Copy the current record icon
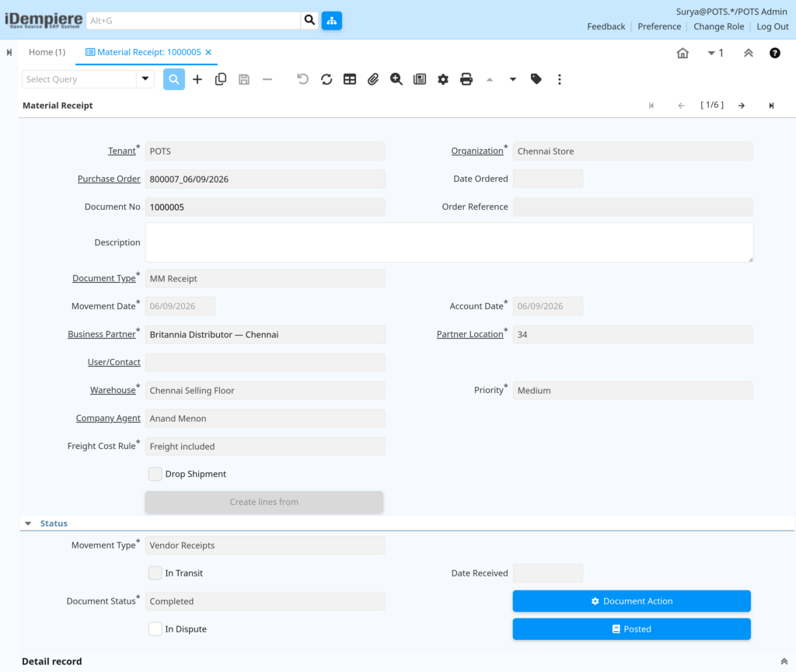Screen dimensions: 796x672 [220, 79]
